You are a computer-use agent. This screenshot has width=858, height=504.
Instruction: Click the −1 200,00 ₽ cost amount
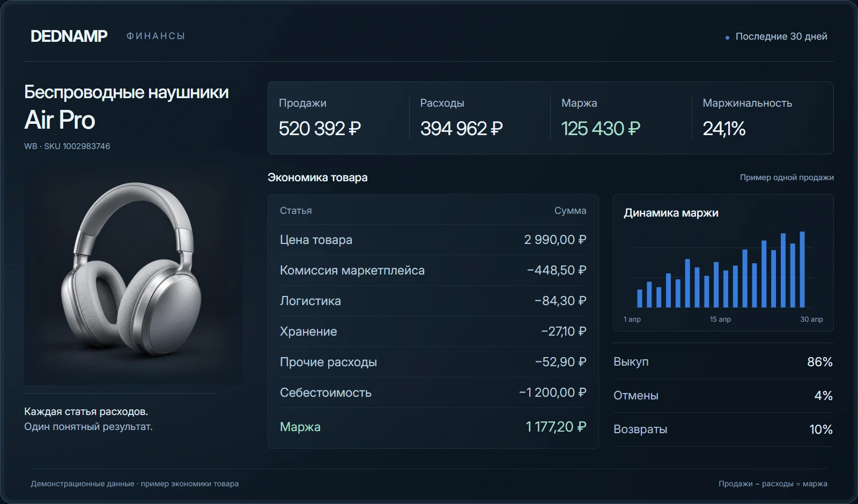click(x=552, y=392)
